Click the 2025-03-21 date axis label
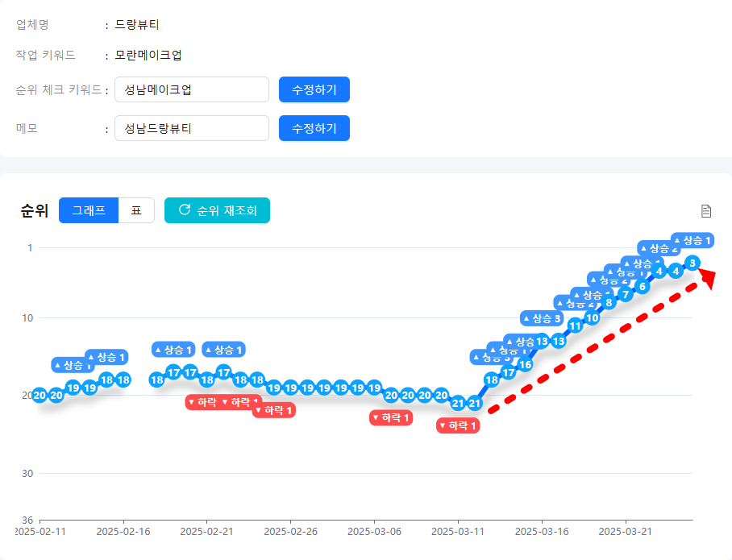Viewport: 732px width, 560px height. [x=626, y=532]
